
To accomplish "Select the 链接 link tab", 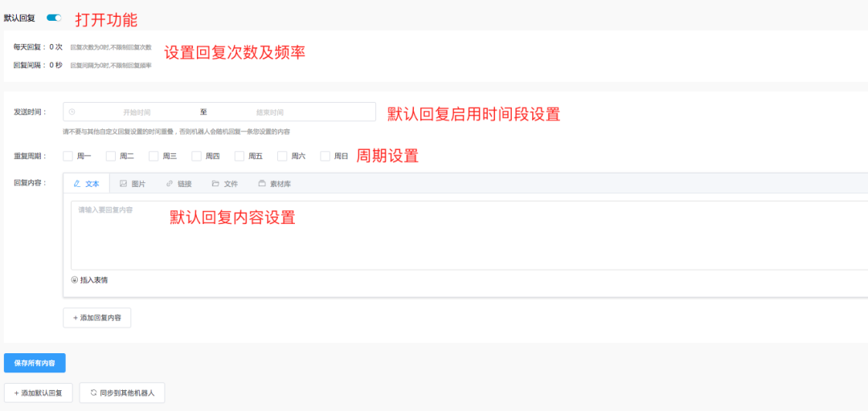I will pyautogui.click(x=178, y=184).
